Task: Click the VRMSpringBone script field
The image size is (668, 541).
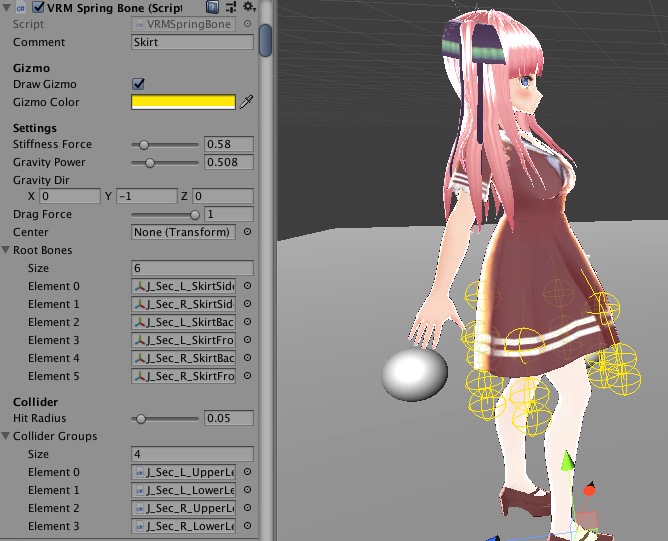Action: coord(183,24)
